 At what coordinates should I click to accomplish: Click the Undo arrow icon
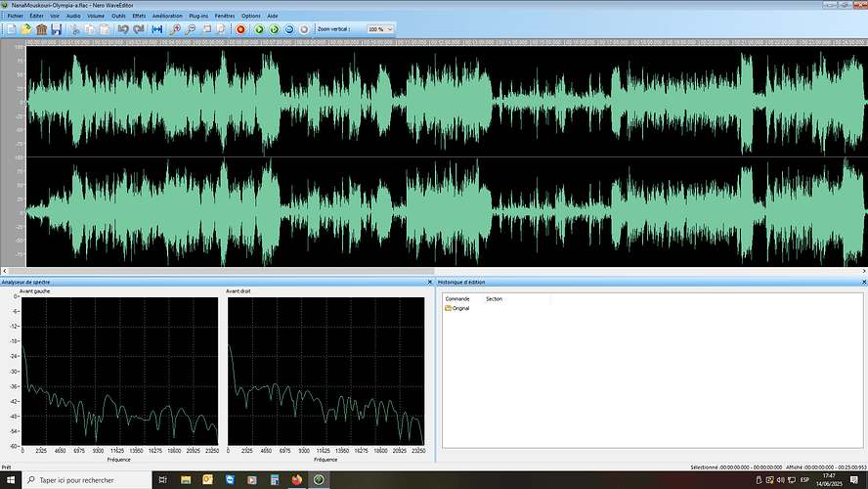(x=123, y=29)
